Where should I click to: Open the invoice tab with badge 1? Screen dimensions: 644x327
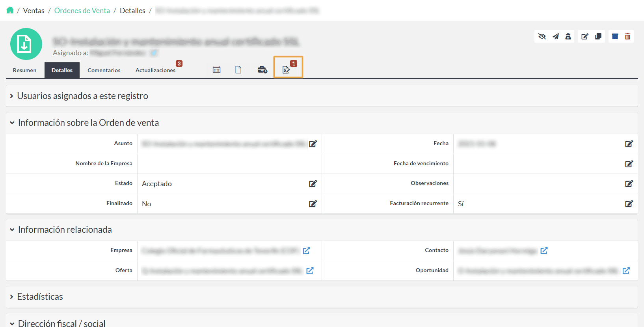tap(287, 70)
